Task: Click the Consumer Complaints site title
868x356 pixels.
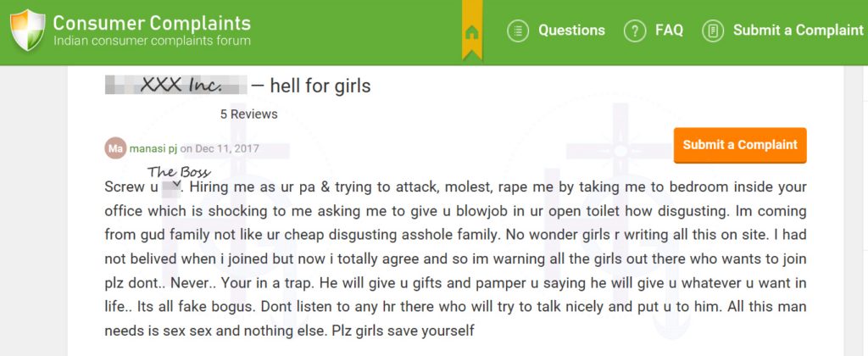Action: (152, 23)
